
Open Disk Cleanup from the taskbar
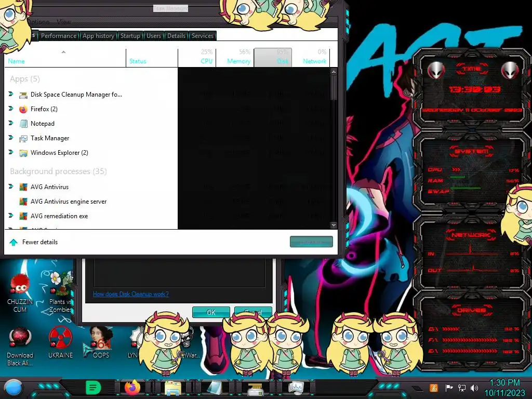255,389
